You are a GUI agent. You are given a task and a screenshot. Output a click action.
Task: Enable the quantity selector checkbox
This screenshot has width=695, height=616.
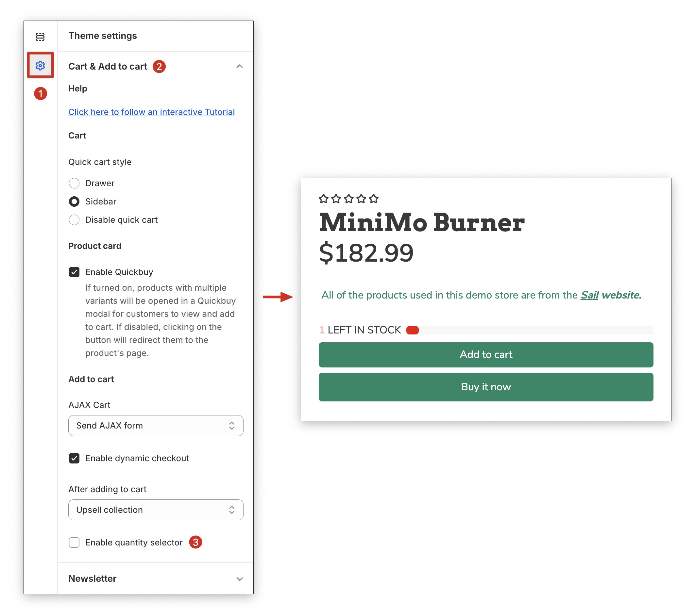point(74,543)
